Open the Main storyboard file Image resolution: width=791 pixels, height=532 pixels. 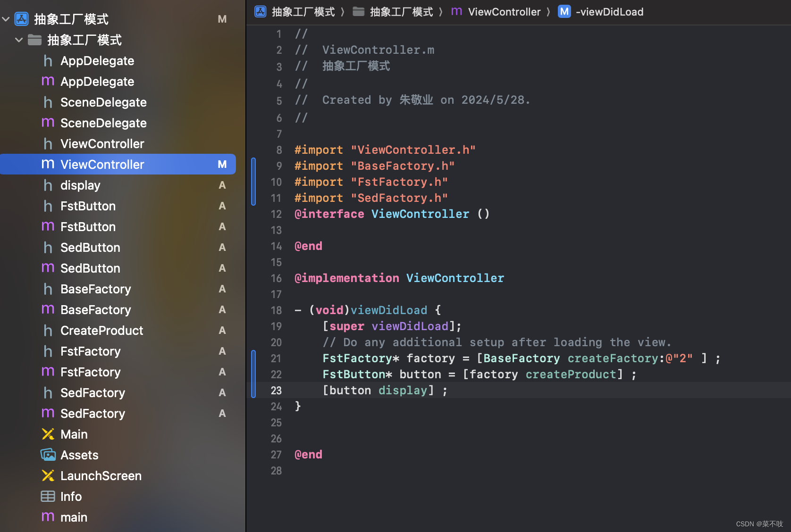[x=74, y=434]
